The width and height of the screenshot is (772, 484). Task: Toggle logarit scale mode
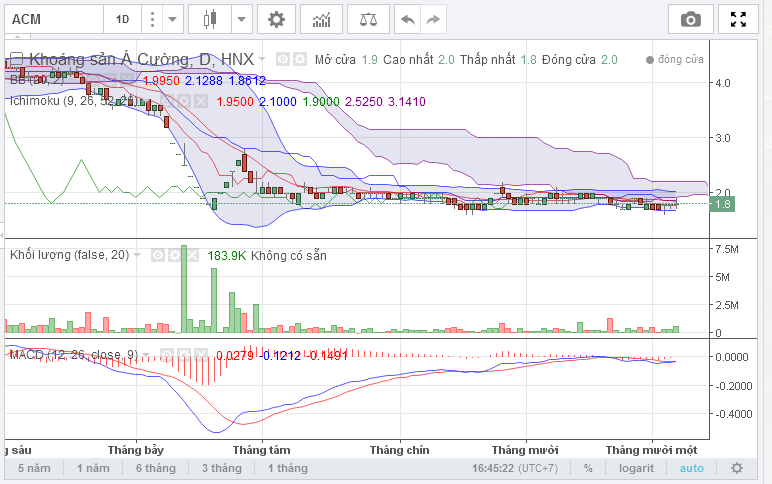(636, 468)
